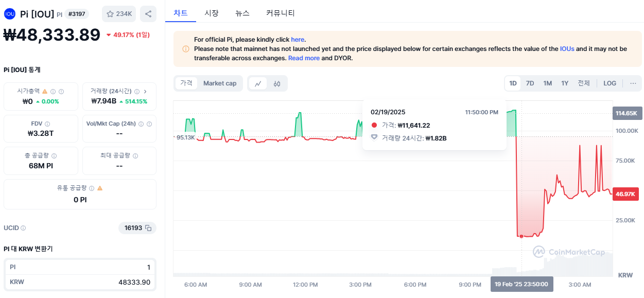
Task: Set chart range to 전체
Action: (x=584, y=83)
